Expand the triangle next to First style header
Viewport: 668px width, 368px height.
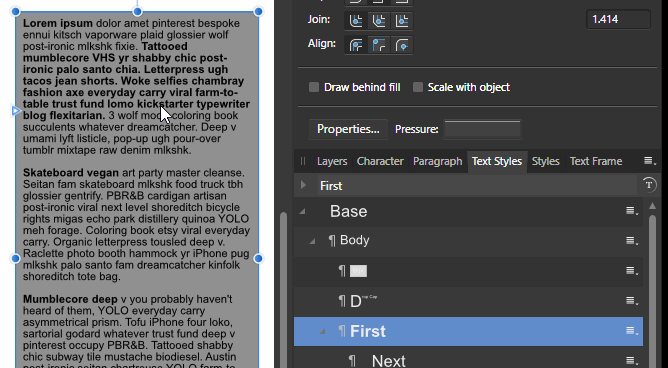303,185
